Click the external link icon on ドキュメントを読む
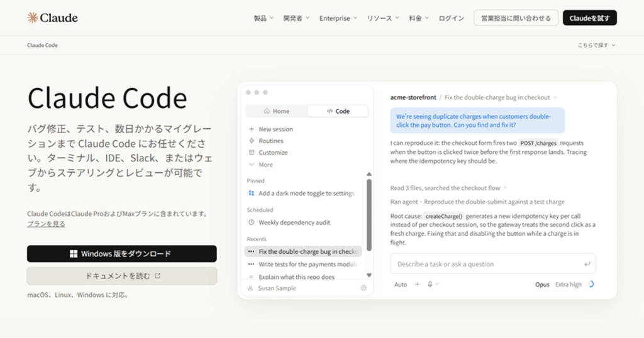Image resolution: width=644 pixels, height=338 pixels. tap(158, 276)
